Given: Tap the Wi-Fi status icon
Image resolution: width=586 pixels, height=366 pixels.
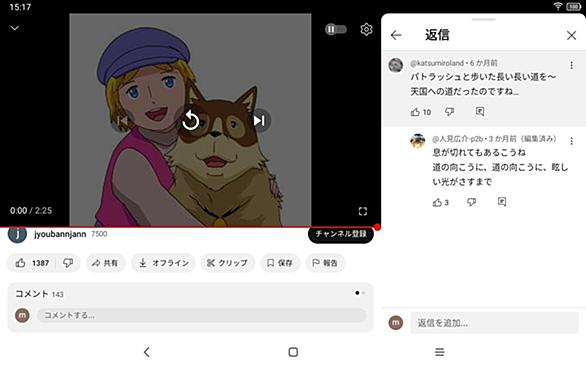Looking at the screenshot, I should pyautogui.click(x=558, y=6).
